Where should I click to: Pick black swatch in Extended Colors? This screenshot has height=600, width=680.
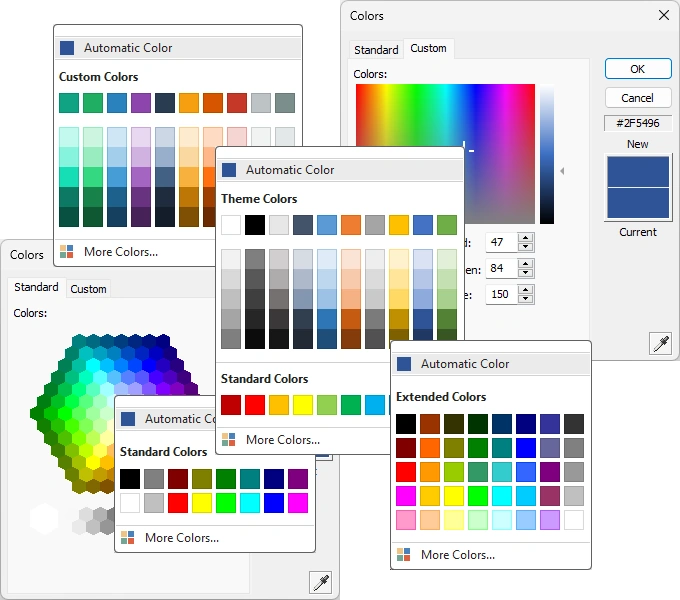point(406,424)
